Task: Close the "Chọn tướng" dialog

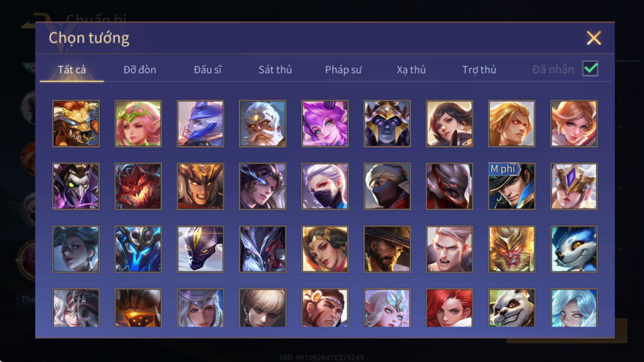Action: pos(594,38)
